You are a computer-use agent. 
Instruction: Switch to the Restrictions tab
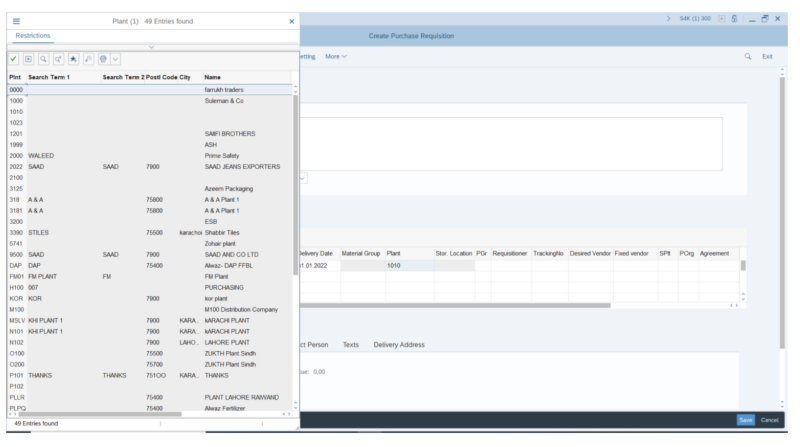[34, 36]
